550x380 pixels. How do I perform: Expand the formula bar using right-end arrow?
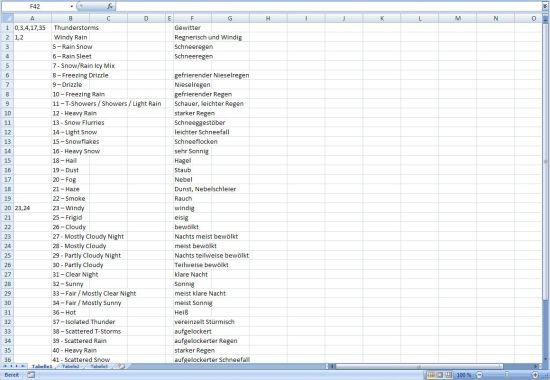tap(545, 6)
